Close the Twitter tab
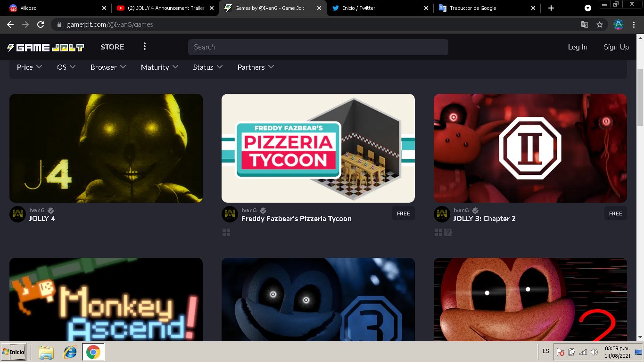This screenshot has height=362, width=644. (x=426, y=8)
